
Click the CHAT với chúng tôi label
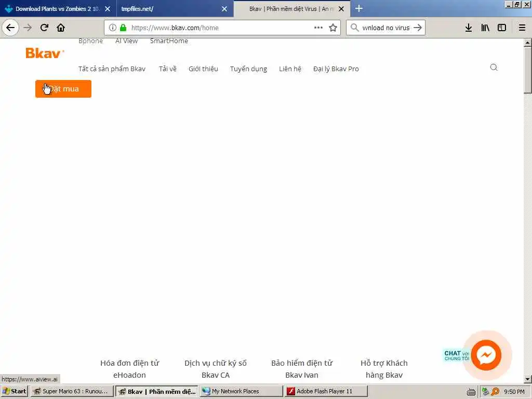(456, 355)
